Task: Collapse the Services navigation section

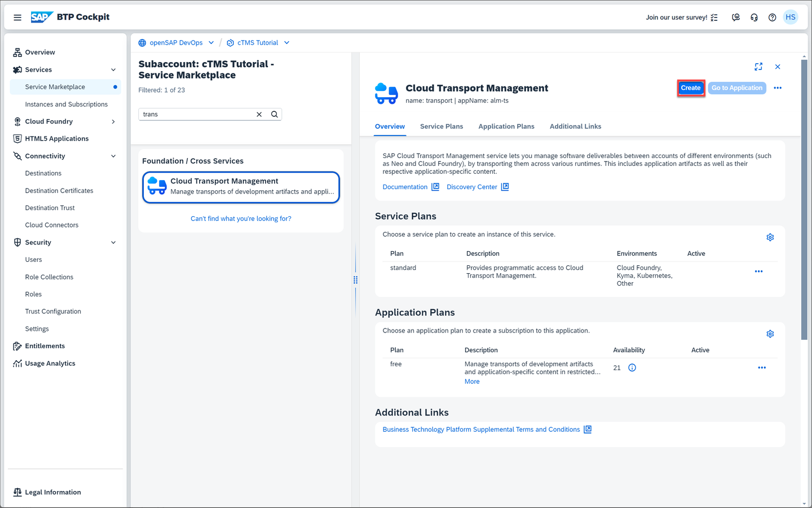Action: (113, 70)
